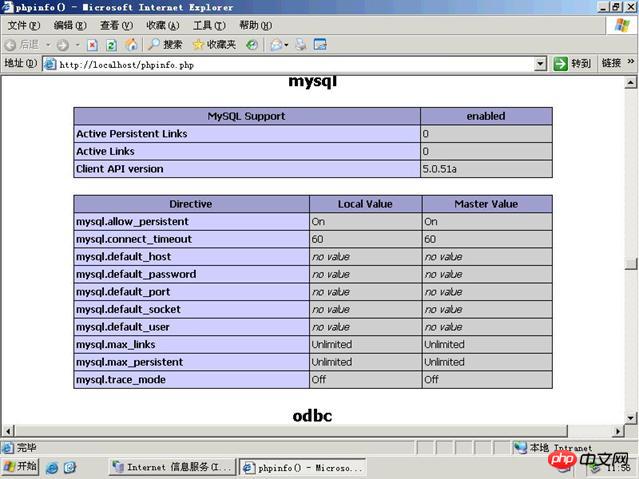Open the History toolbar icon
Image resolution: width=639 pixels, height=479 pixels.
coord(252,45)
